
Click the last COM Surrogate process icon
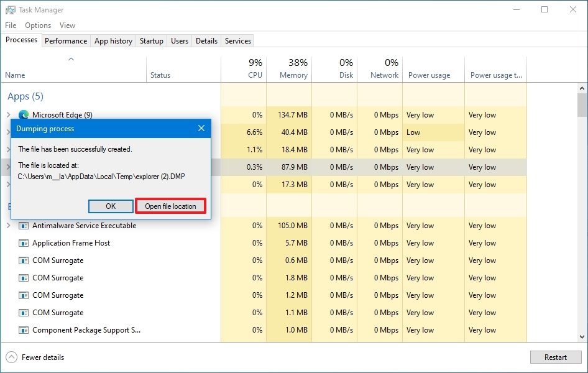23,313
